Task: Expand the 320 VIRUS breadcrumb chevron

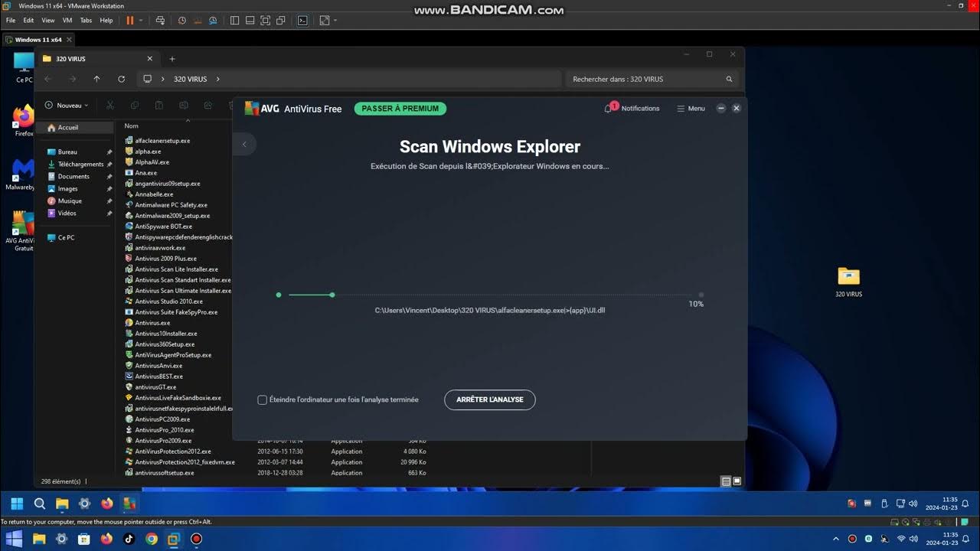Action: 218,79
